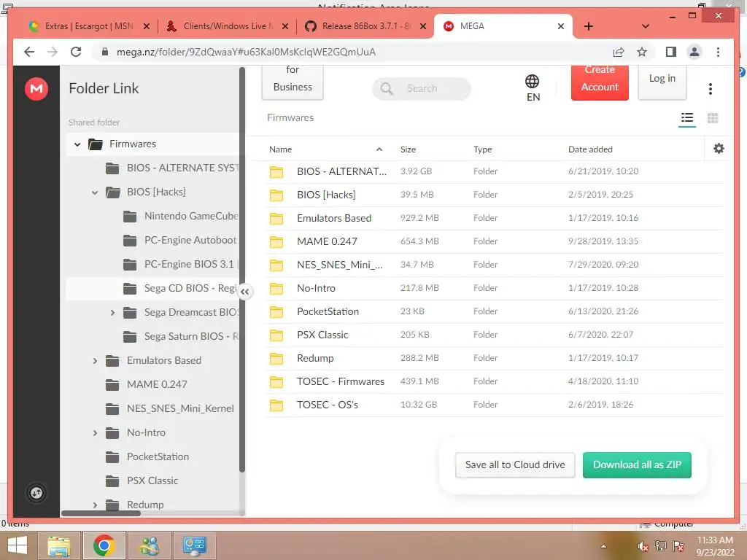This screenshot has width=747, height=560.
Task: Click the transfer status icon at the sidebar bottom
Action: click(36, 492)
